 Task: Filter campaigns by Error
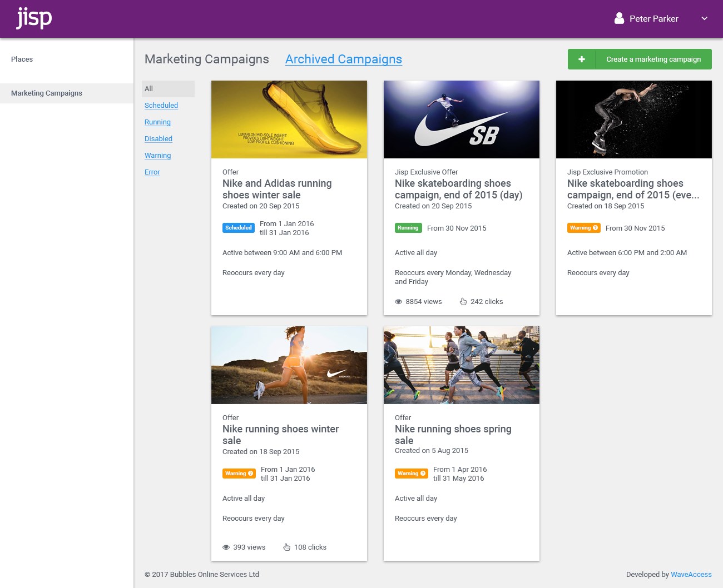pyautogui.click(x=152, y=172)
